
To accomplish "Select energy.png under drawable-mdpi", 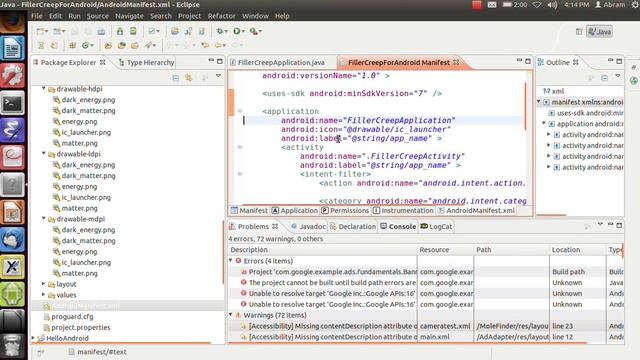I will 79,251.
